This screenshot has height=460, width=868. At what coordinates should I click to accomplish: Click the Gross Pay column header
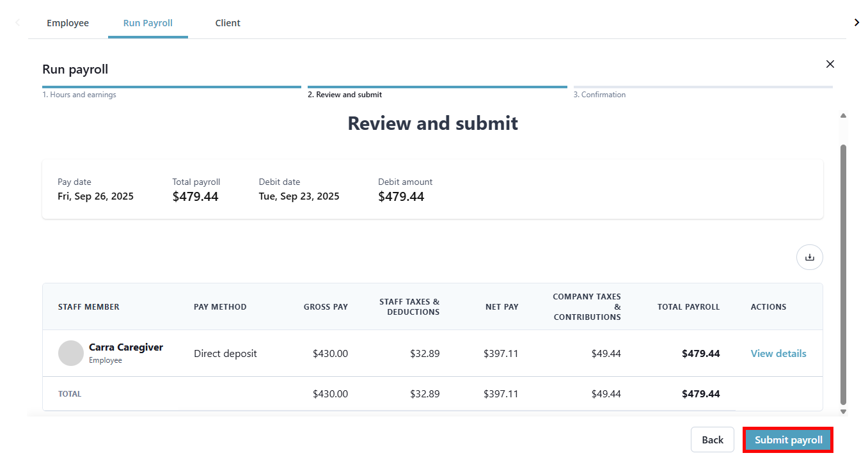click(326, 307)
